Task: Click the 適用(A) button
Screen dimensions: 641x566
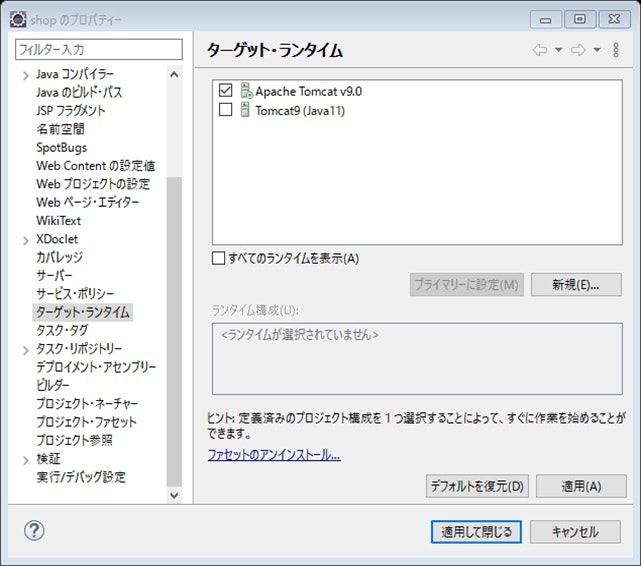Action: pos(581,486)
